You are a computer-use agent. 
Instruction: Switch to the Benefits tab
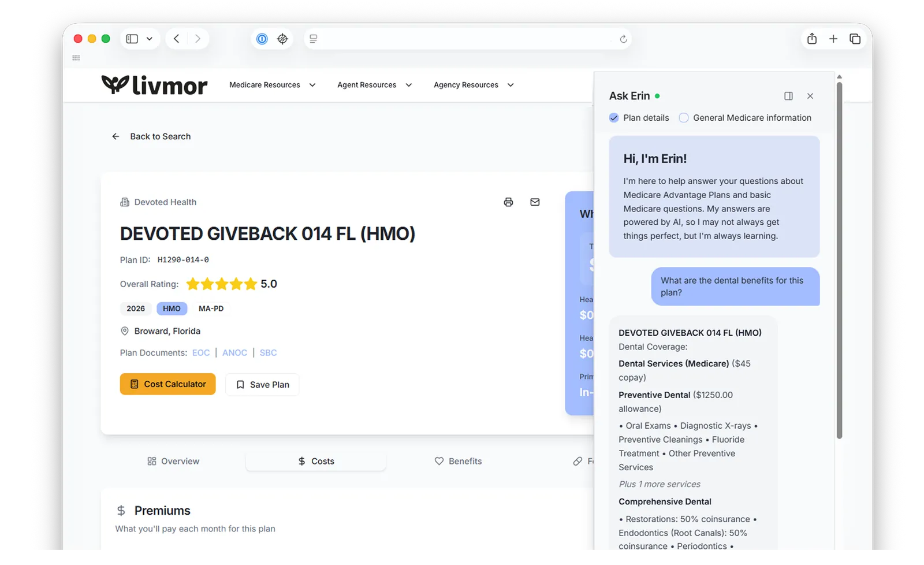click(458, 461)
